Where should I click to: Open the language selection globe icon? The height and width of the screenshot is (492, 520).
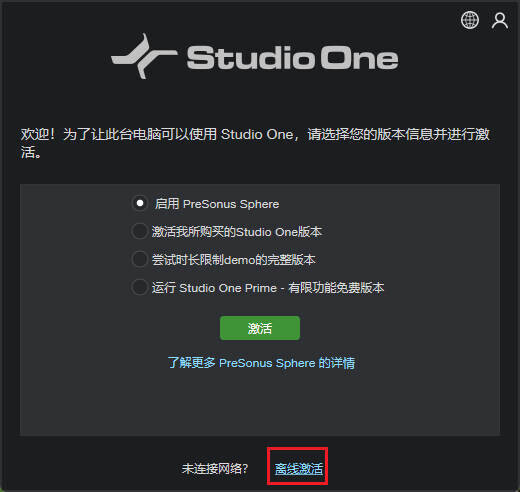[470, 20]
